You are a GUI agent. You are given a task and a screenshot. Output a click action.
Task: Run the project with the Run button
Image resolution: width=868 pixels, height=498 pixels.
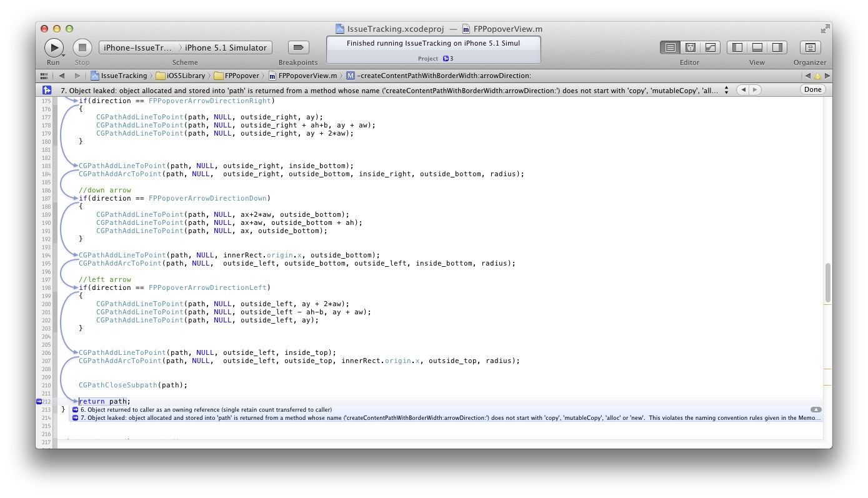pos(54,47)
